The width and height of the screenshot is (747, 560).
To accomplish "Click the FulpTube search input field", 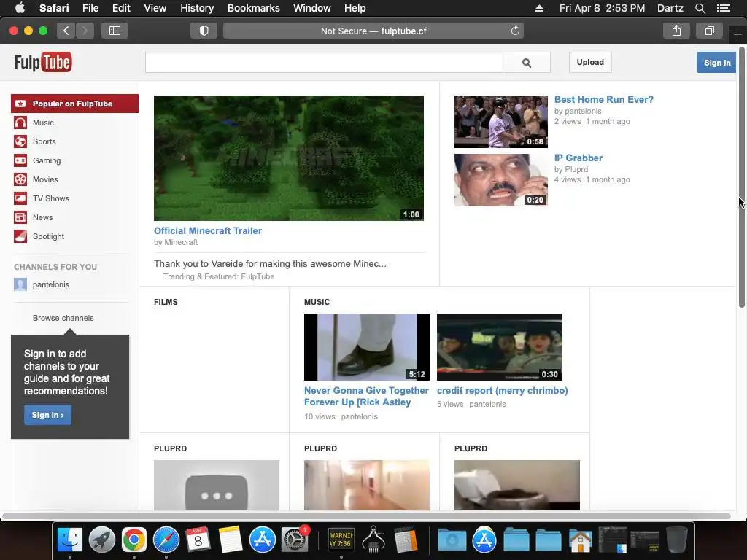I will click(324, 63).
